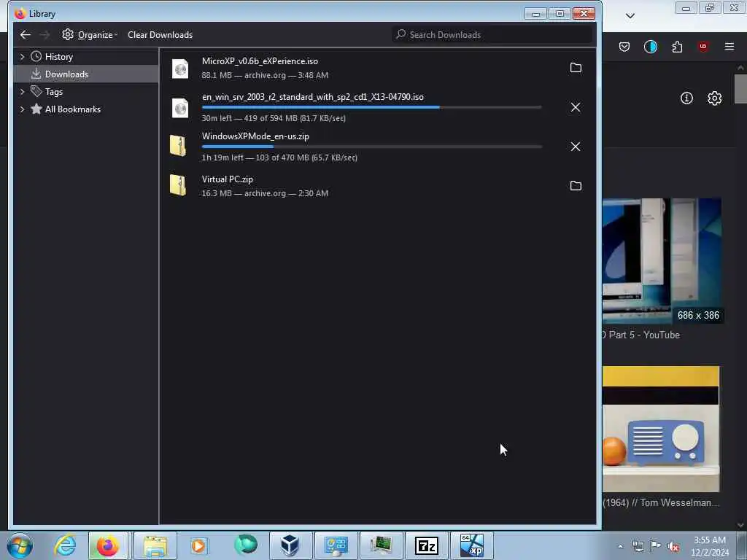Click the WindowsXPMode download progress bar
The height and width of the screenshot is (560, 747).
(371, 147)
